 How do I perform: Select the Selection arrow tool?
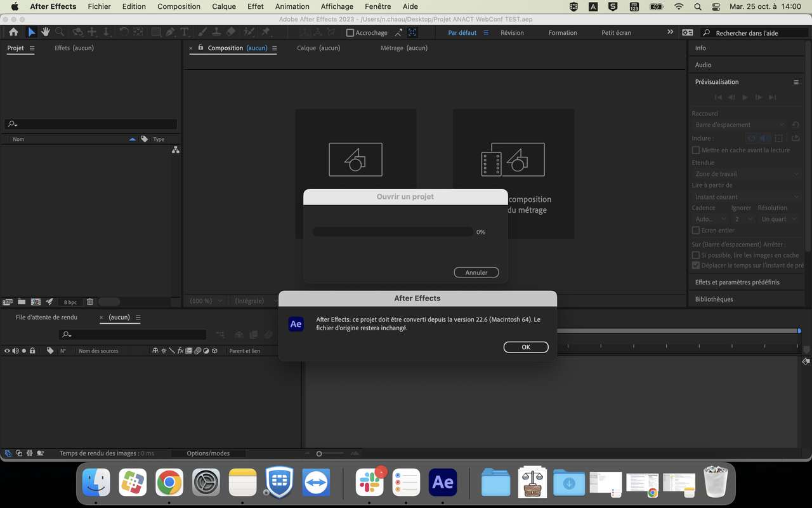click(x=32, y=32)
